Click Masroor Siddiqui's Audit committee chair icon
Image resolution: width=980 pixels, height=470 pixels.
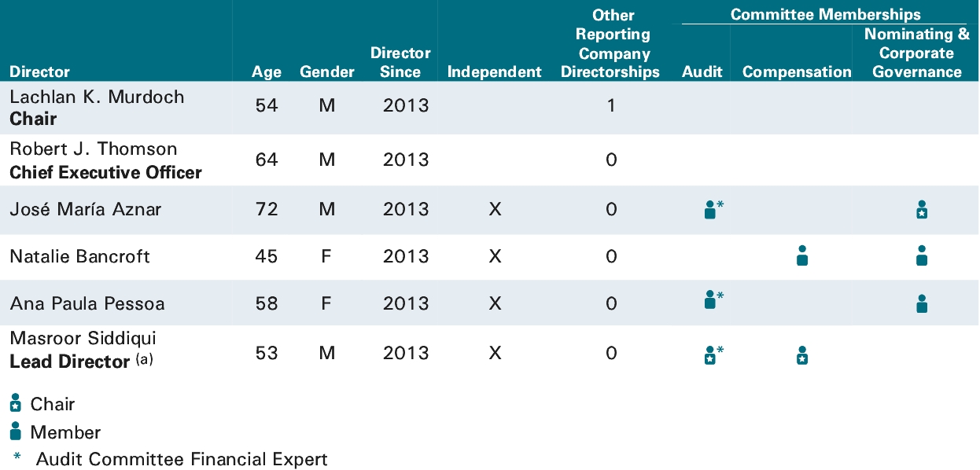coord(710,355)
